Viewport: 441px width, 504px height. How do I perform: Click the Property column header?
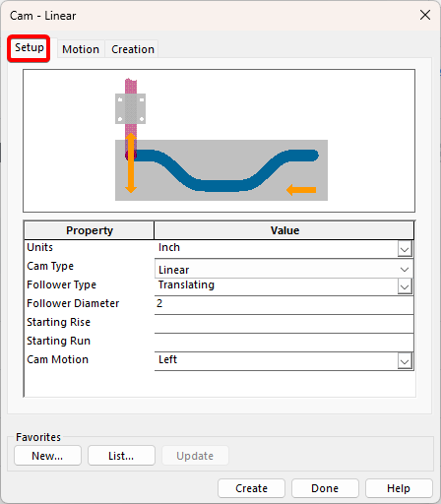(x=90, y=230)
